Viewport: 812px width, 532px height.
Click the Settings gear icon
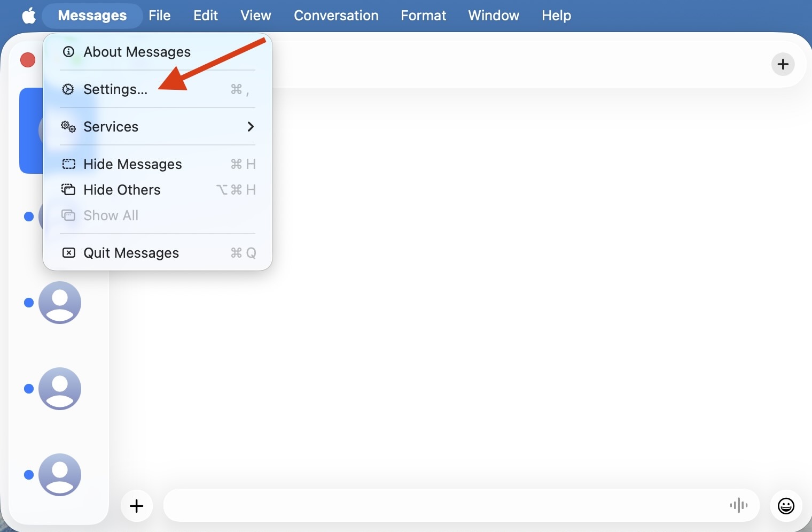coord(68,89)
